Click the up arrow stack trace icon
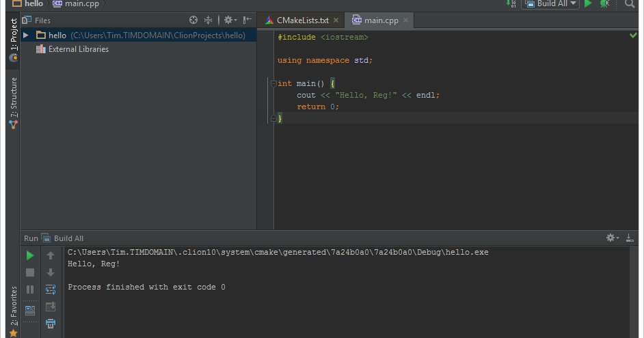This screenshot has width=644, height=338. [x=51, y=255]
